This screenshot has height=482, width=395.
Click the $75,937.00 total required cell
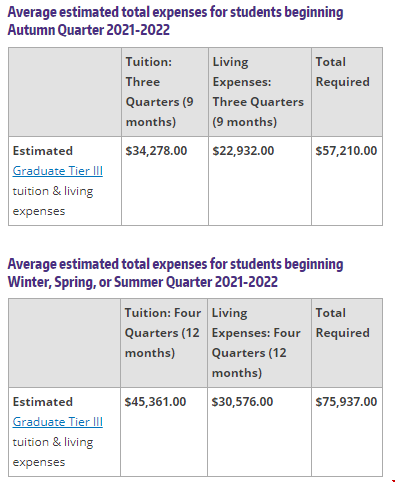(x=347, y=432)
